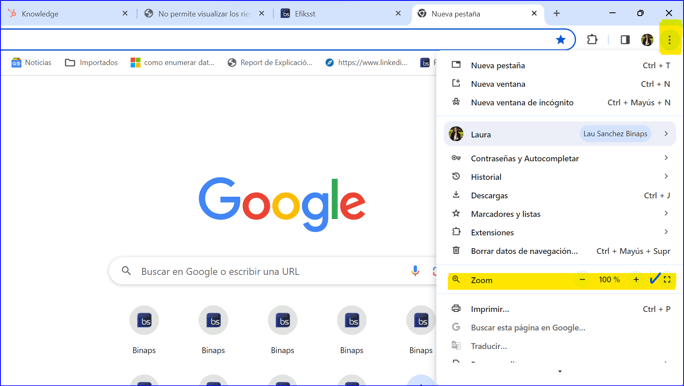684x386 pixels.
Task: Click the Zoom magnifier icon in menu
Action: [456, 280]
